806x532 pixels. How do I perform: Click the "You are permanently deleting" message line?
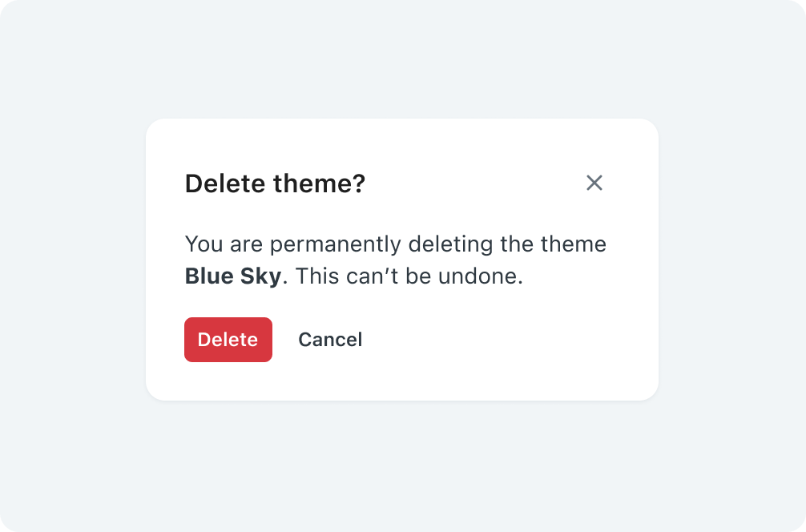[x=395, y=244]
